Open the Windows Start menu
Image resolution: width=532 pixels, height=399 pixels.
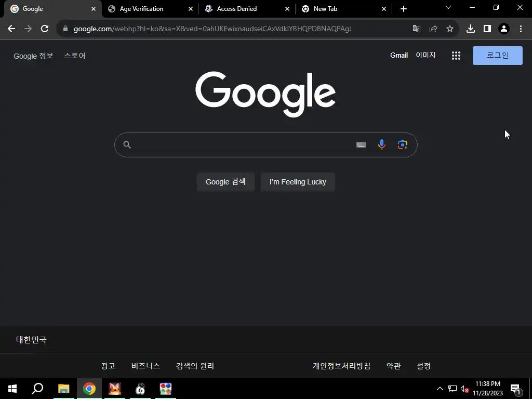point(12,389)
